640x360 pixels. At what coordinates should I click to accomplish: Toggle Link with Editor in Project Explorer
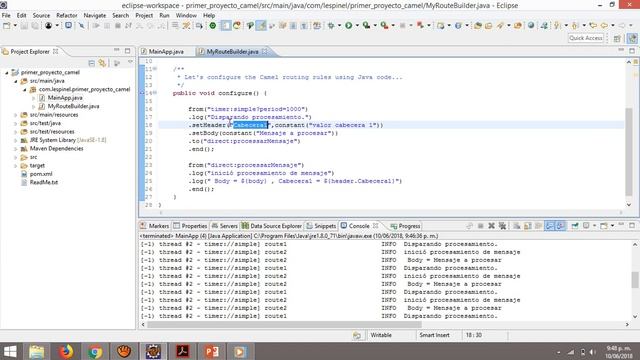click(x=102, y=63)
